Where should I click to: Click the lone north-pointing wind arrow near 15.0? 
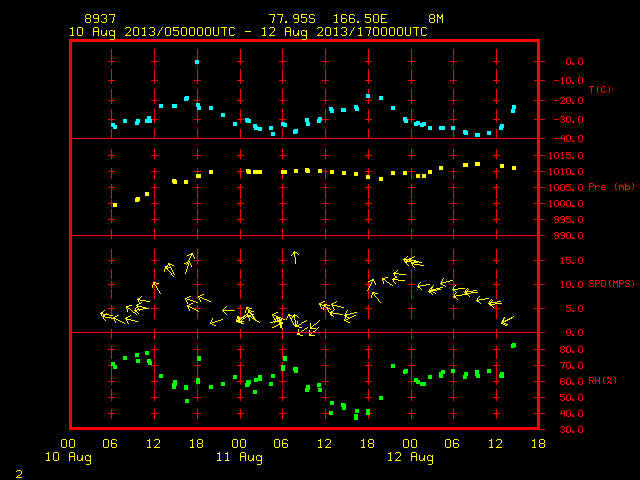[x=295, y=257]
